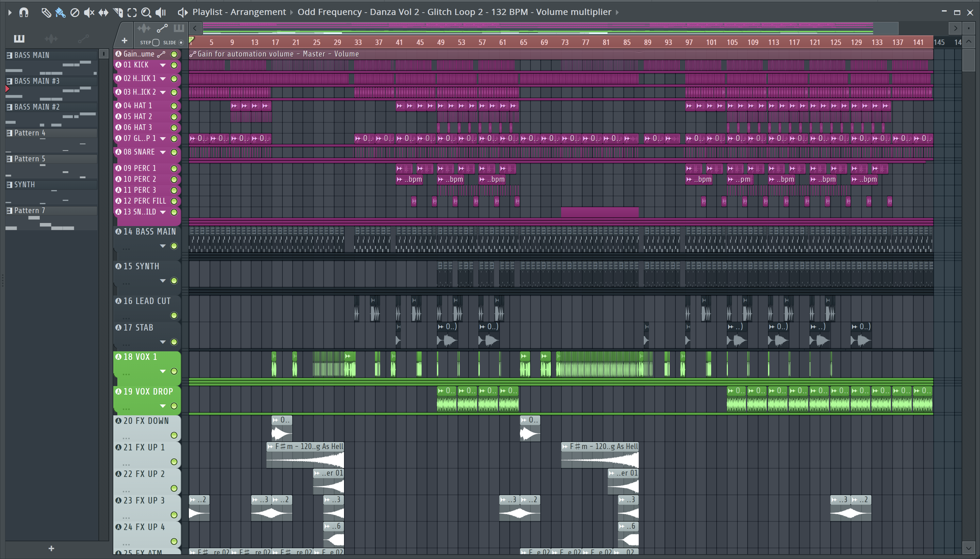Mute track 14 BASS MAIN
This screenshot has height=559, width=980.
click(174, 246)
